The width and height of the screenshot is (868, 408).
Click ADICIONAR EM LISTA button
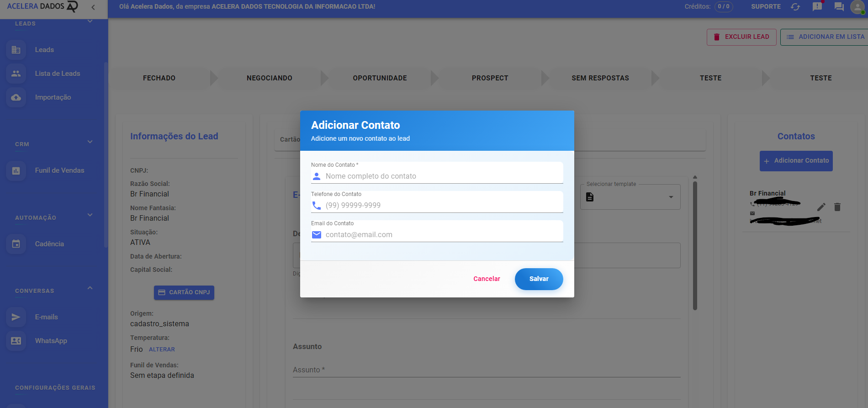tap(825, 37)
